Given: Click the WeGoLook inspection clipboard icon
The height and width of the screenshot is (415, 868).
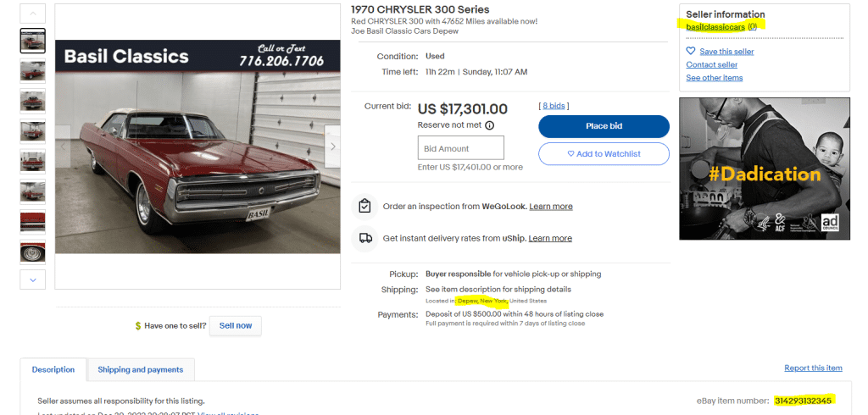Looking at the screenshot, I should tap(364, 206).
